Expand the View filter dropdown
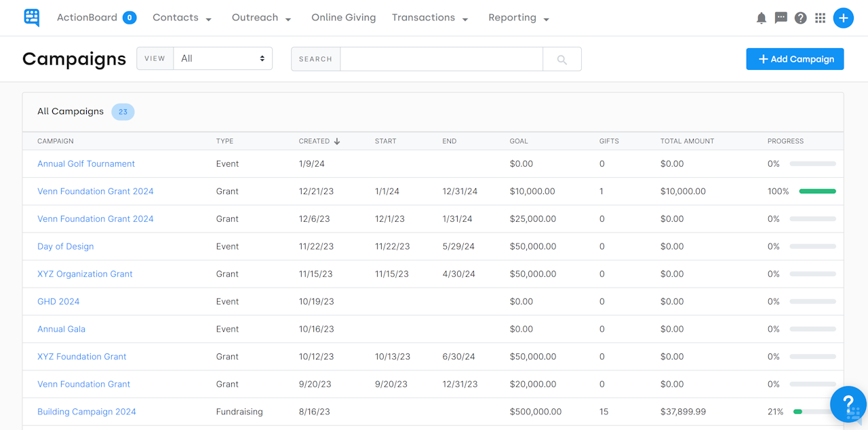This screenshot has height=430, width=868. (222, 58)
